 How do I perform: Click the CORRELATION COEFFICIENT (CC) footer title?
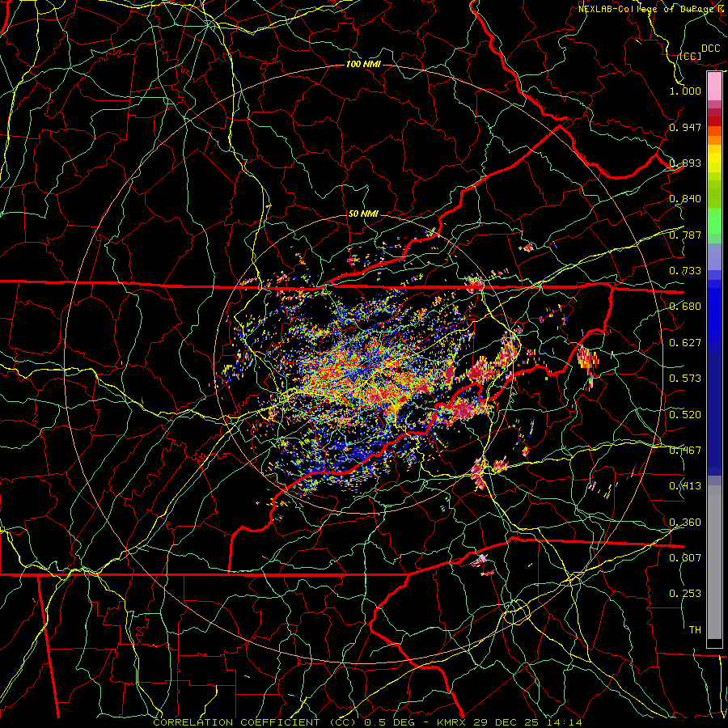point(253,722)
